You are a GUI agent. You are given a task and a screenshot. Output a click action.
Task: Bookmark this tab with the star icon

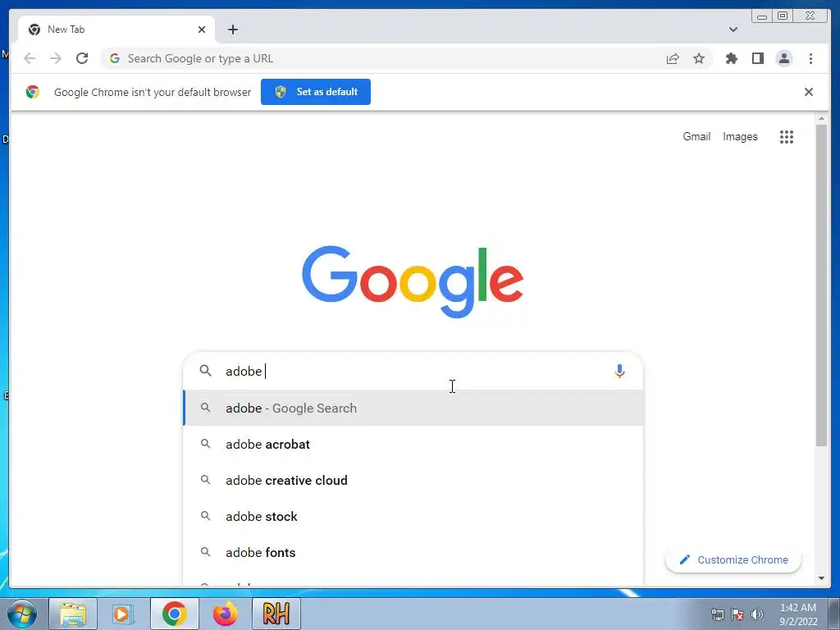click(699, 58)
